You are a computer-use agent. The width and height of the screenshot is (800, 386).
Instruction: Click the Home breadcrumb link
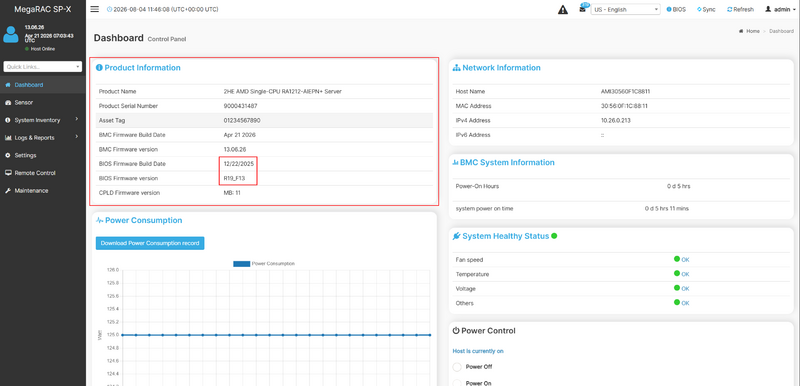pos(753,31)
